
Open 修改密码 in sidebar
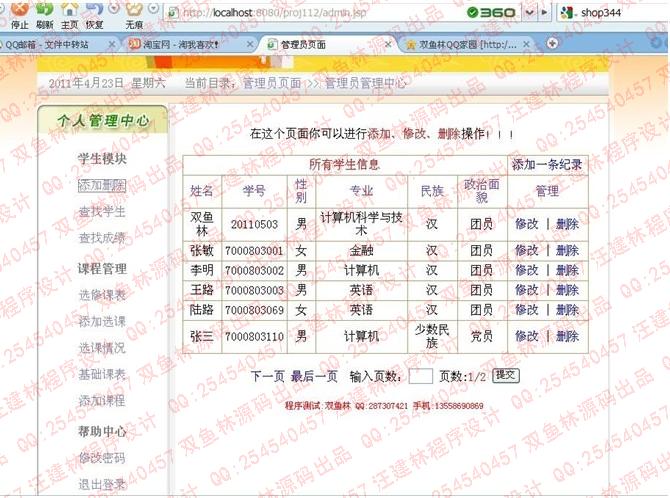coord(102,458)
